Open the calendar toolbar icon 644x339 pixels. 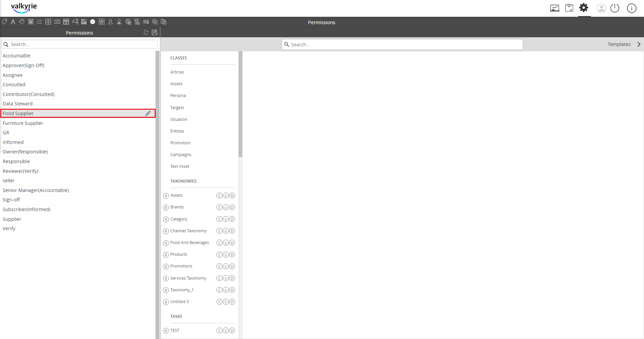pos(31,22)
